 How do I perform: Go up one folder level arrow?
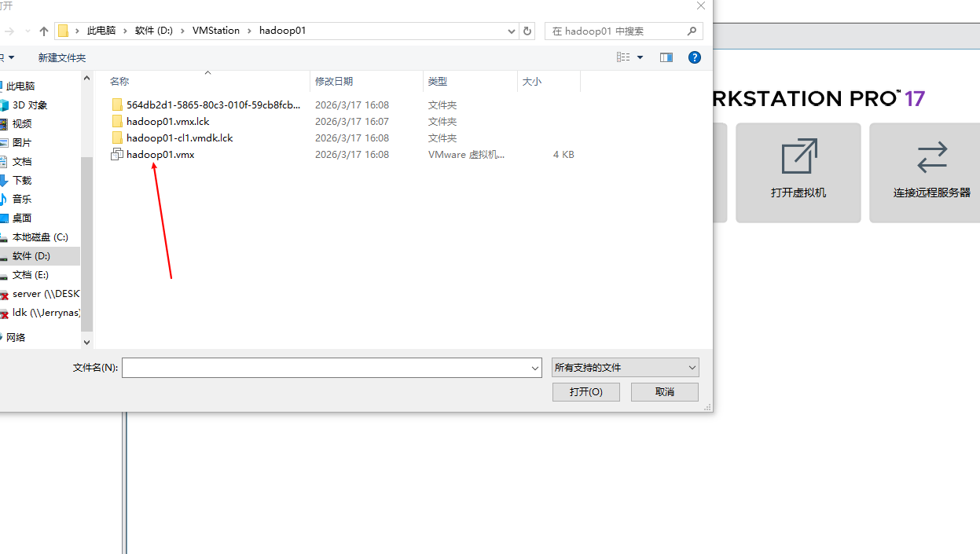(44, 31)
